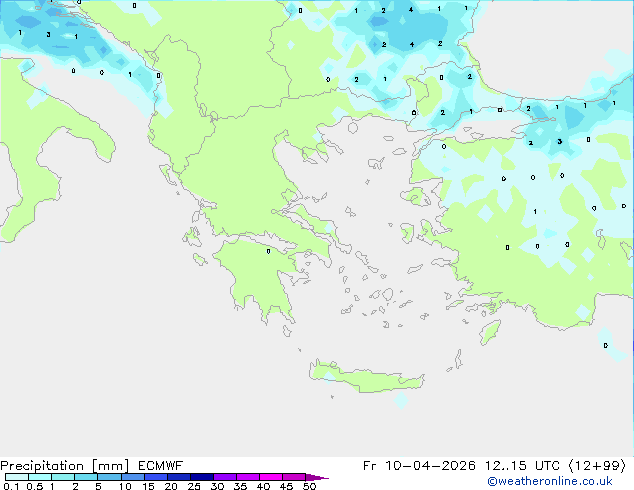Select the 30–35 mm purple legend swatch
This screenshot has width=634, height=490.
[224, 477]
